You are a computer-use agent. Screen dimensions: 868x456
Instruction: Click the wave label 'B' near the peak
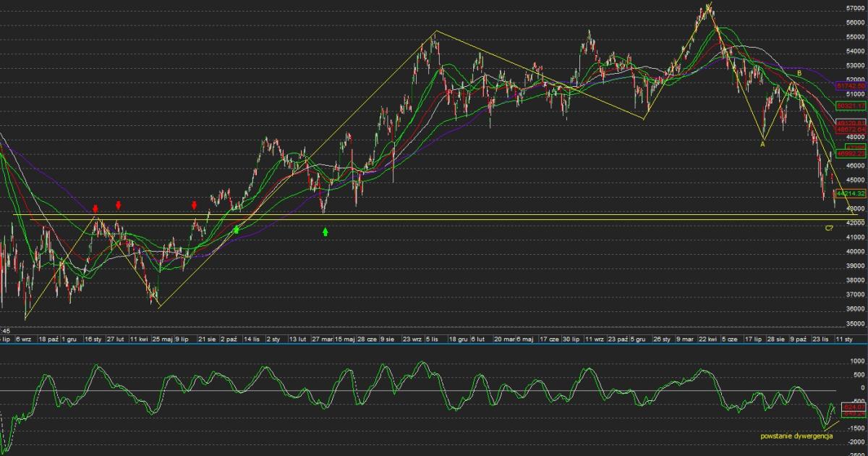point(799,74)
